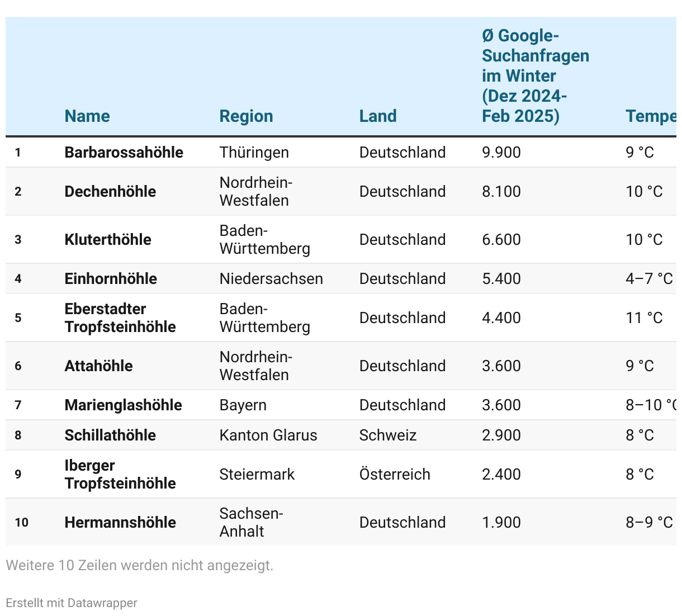Select the Iberger Tropfsteinhöhle entry
This screenshot has height=616, width=682.
(120, 474)
